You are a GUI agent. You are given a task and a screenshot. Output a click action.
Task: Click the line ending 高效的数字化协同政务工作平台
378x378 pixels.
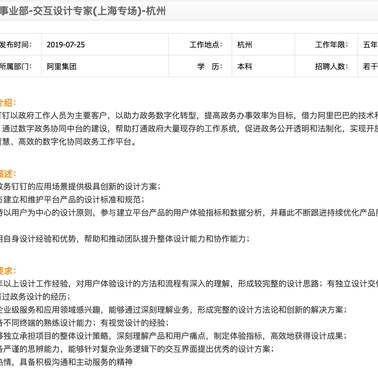pos(68,142)
